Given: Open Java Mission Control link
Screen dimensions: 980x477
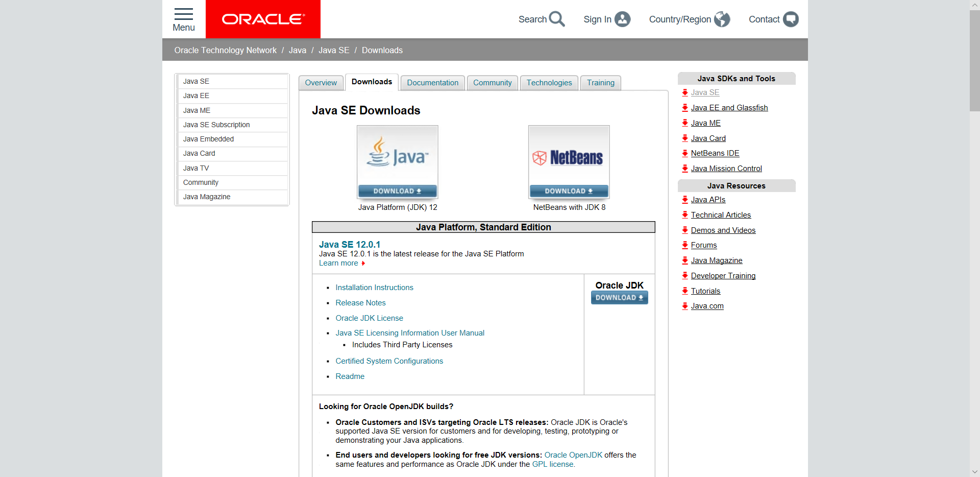Looking at the screenshot, I should (x=726, y=169).
